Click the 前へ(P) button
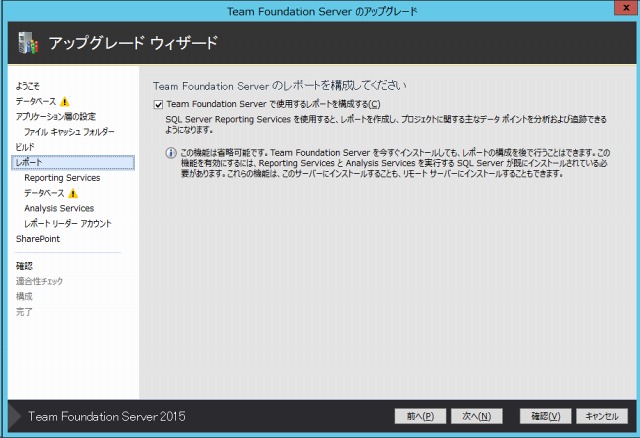Image resolution: width=640 pixels, height=438 pixels. click(420, 416)
